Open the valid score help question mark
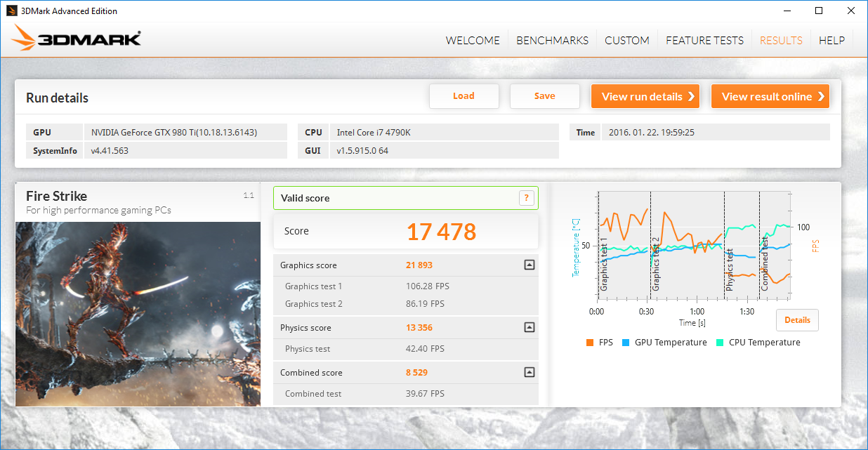Image resolution: width=868 pixels, height=450 pixels. (527, 198)
